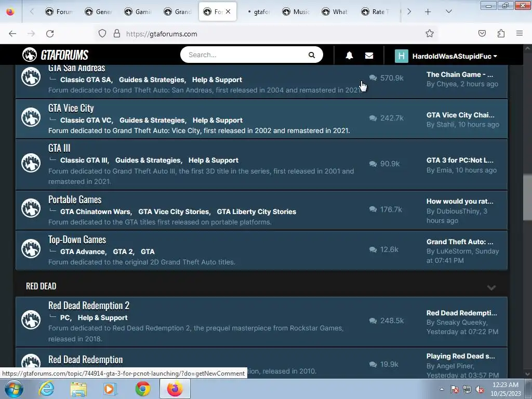Click the GTA San Andreas forum icon
Screen dimensions: 532x399
point(31,76)
